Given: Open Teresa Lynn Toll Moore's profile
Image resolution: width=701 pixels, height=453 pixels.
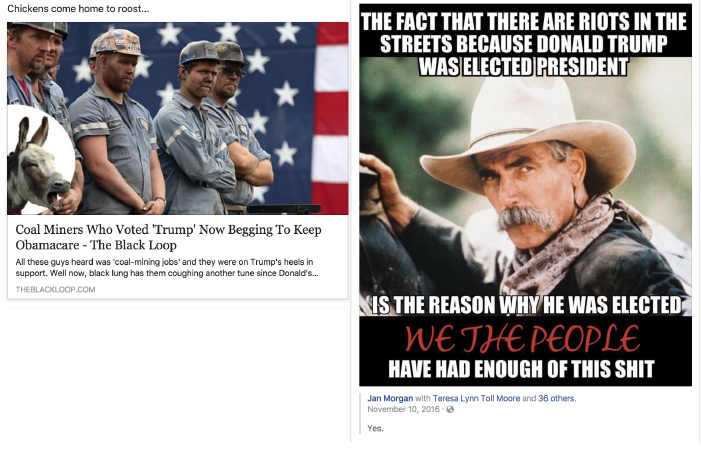Looking at the screenshot, I should click(x=476, y=398).
